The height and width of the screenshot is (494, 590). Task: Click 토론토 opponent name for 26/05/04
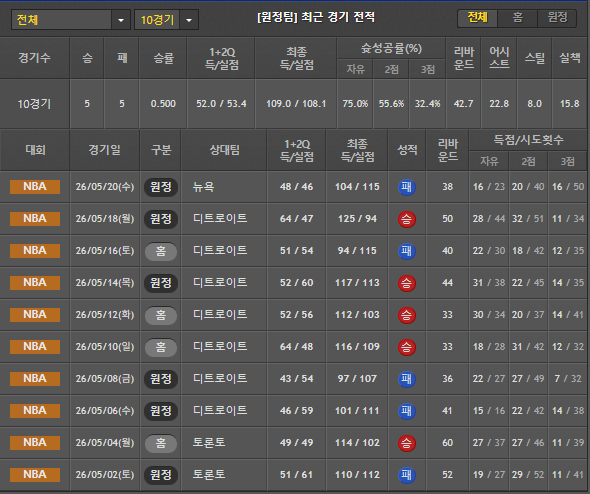209,442
